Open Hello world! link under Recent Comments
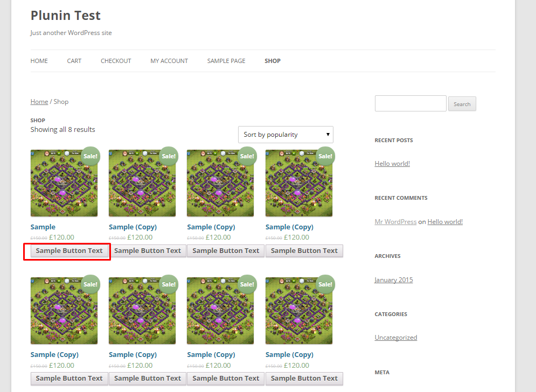The image size is (536, 392). [445, 221]
